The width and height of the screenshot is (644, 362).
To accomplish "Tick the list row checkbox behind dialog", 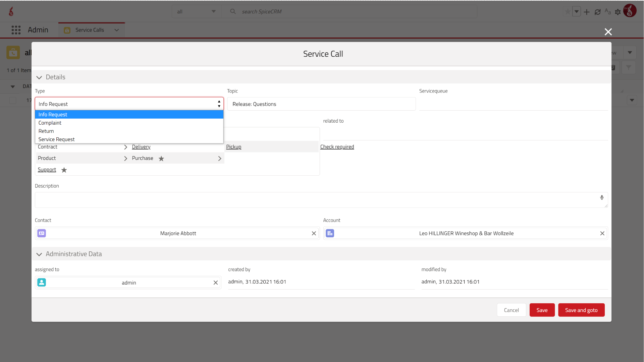I will (13, 100).
